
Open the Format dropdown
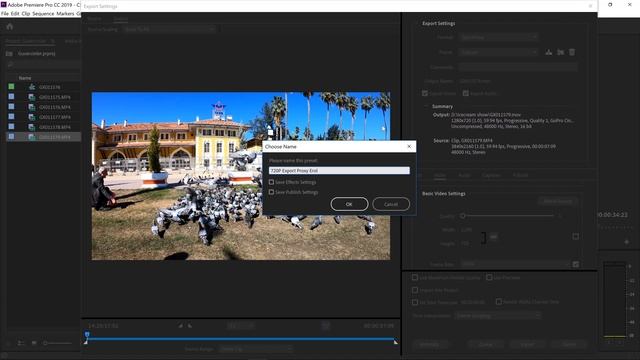pyautogui.click(x=498, y=37)
